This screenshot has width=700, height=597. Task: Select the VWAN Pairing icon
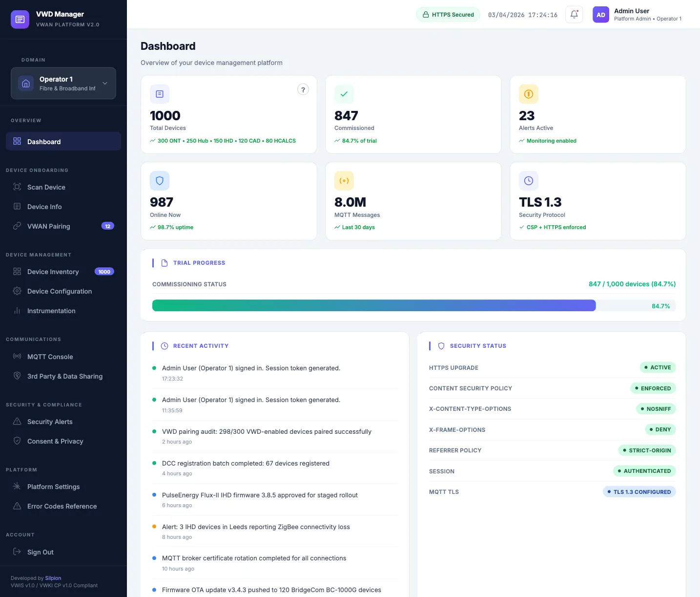(17, 226)
